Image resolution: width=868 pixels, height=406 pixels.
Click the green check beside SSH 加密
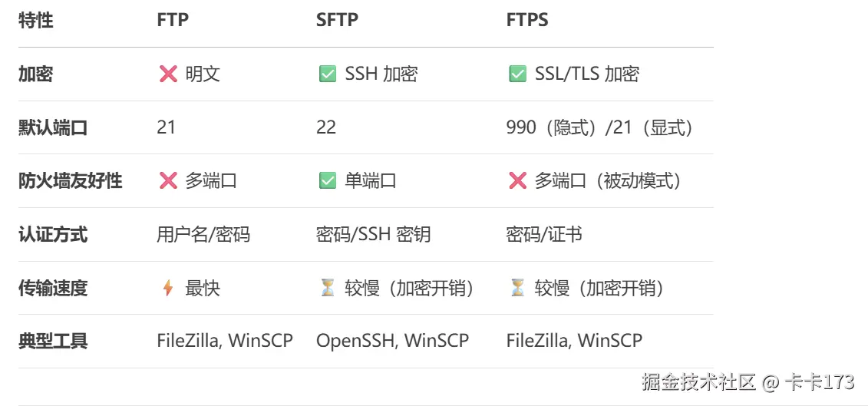(x=328, y=74)
